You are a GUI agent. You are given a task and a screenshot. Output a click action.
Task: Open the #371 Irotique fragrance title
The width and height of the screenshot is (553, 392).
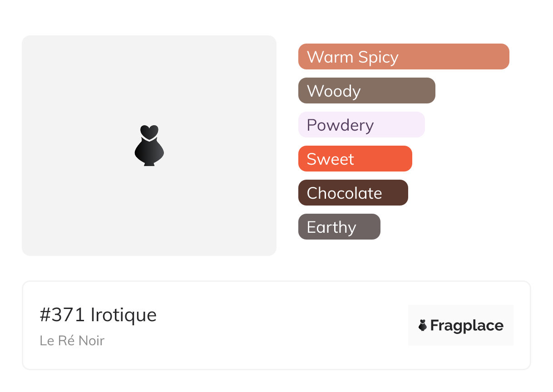98,315
